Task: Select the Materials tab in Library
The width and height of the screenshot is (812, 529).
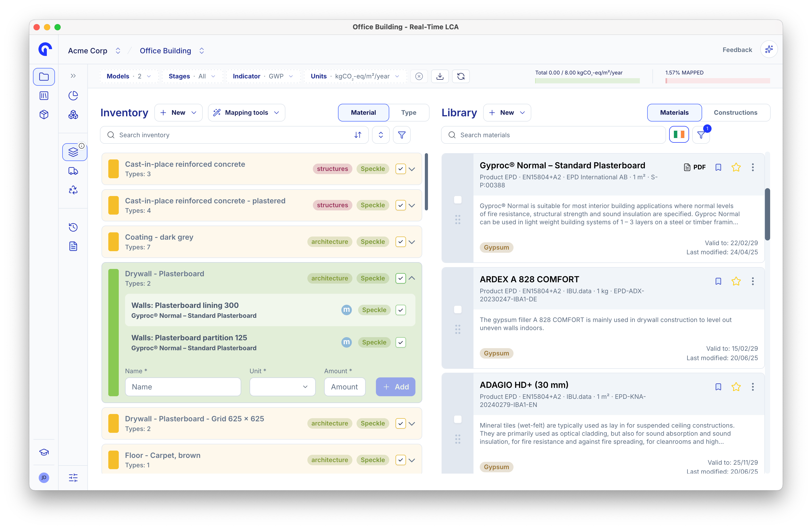Action: [x=674, y=113]
